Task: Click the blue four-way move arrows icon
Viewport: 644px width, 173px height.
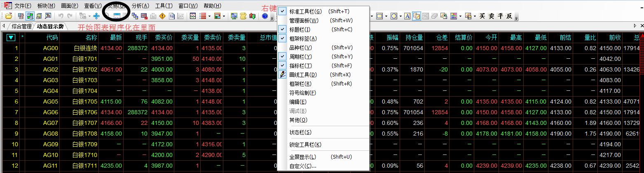Action: (96, 16)
